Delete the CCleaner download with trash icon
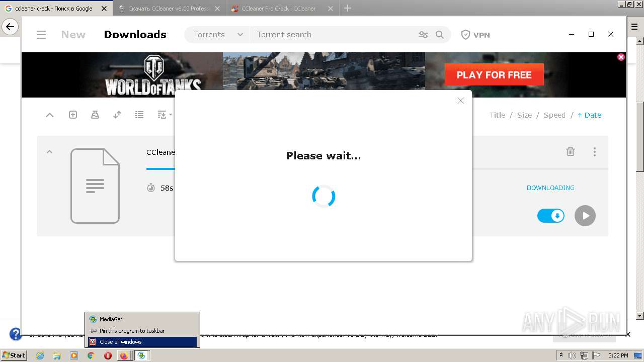644x362 pixels. click(x=571, y=151)
